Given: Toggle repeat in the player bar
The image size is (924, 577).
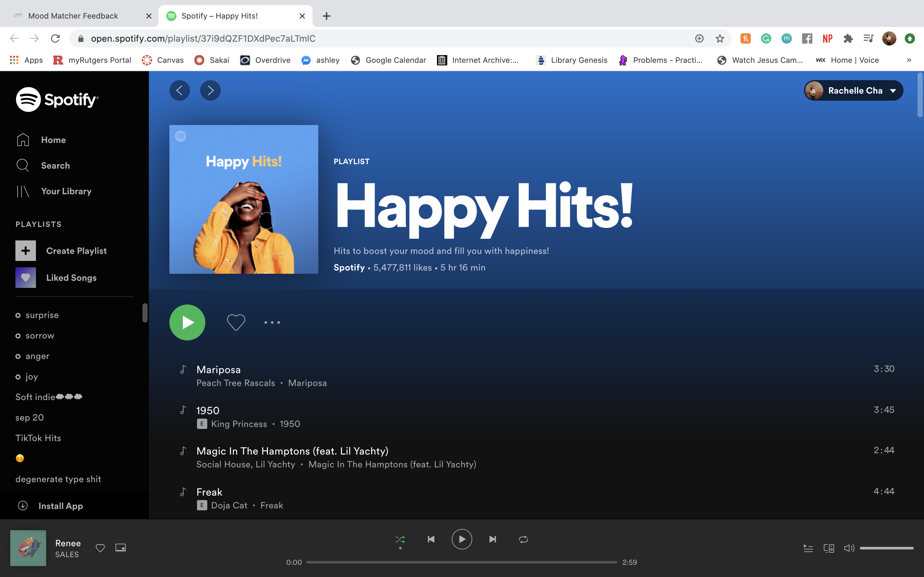Looking at the screenshot, I should click(524, 539).
